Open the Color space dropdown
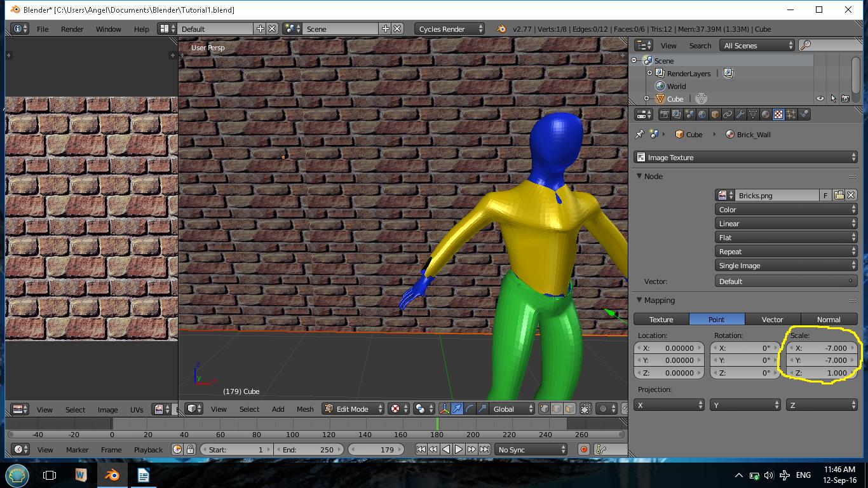 click(786, 210)
